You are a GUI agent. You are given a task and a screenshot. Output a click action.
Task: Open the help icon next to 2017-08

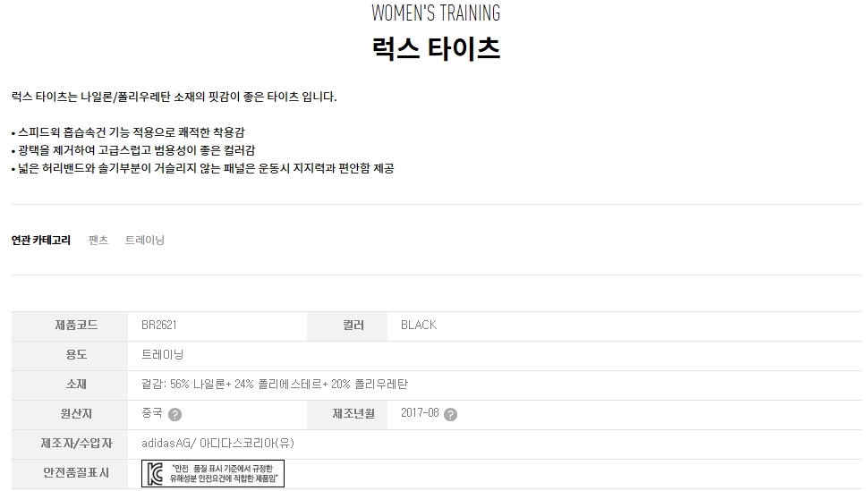pos(451,414)
